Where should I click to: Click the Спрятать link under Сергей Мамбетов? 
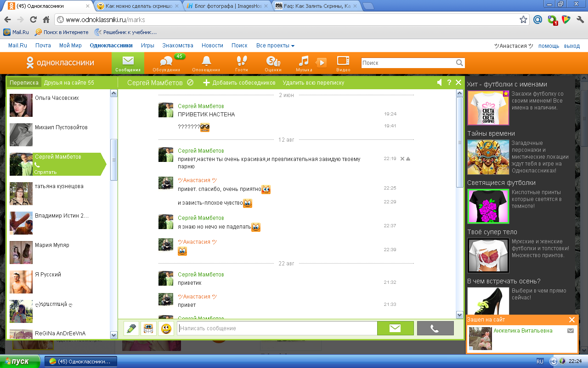coord(45,172)
